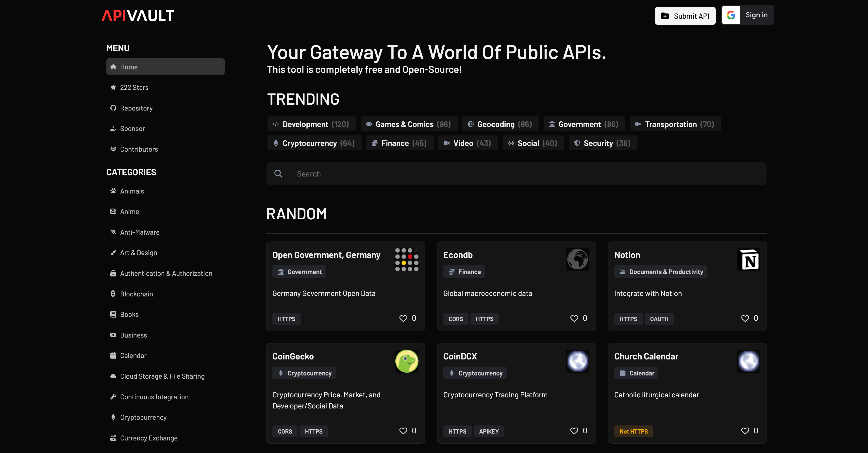Click the Econdb globe thumbnail
868x453 pixels.
tap(578, 260)
